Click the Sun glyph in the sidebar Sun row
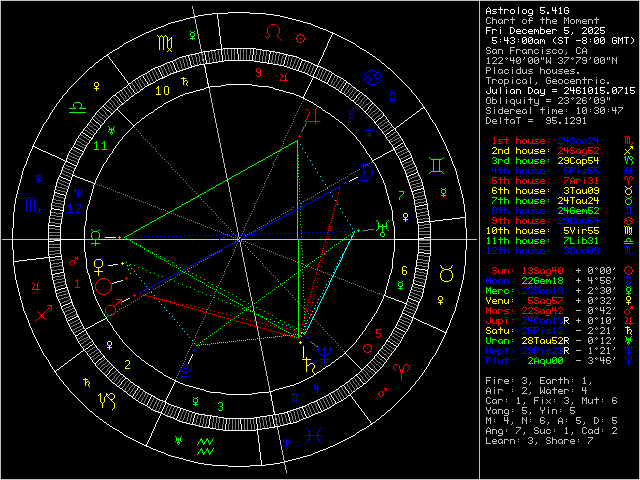Image resolution: width=640 pixels, height=480 pixels. tap(629, 271)
